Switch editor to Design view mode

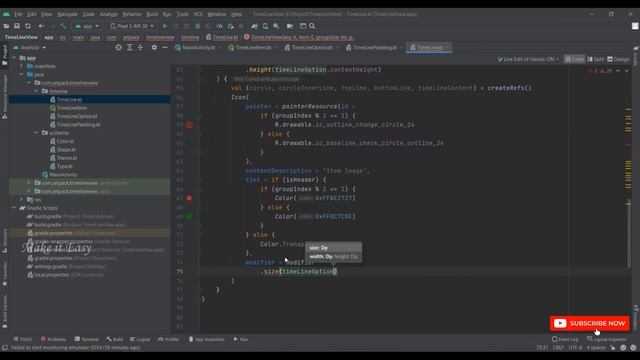pyautogui.click(x=618, y=59)
